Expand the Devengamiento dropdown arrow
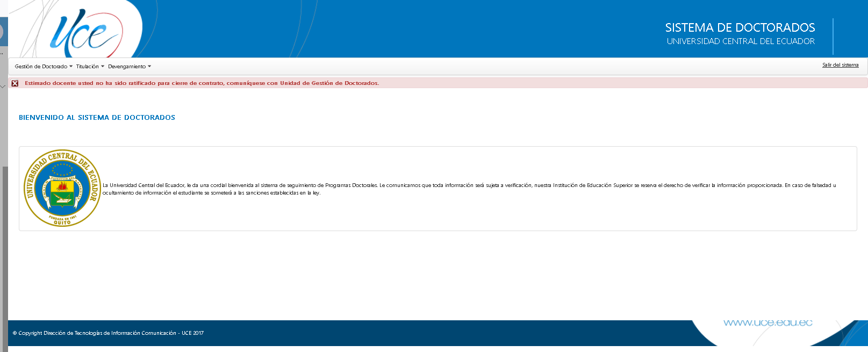 point(149,67)
